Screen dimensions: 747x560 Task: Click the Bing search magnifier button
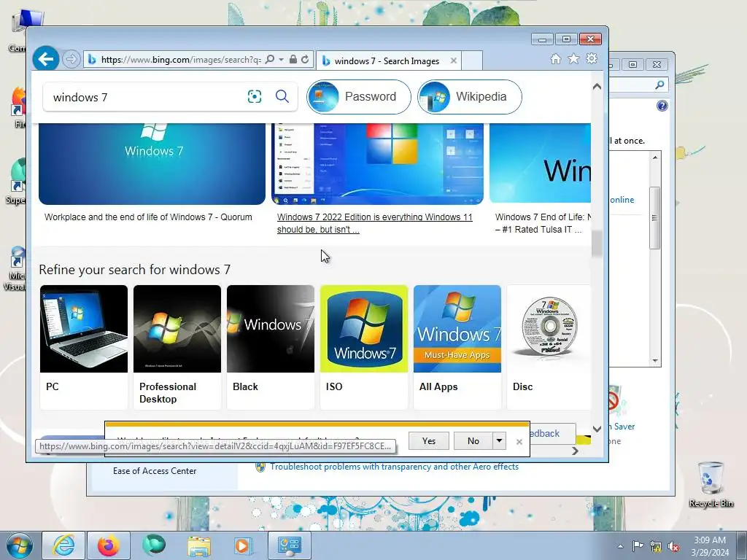click(282, 97)
